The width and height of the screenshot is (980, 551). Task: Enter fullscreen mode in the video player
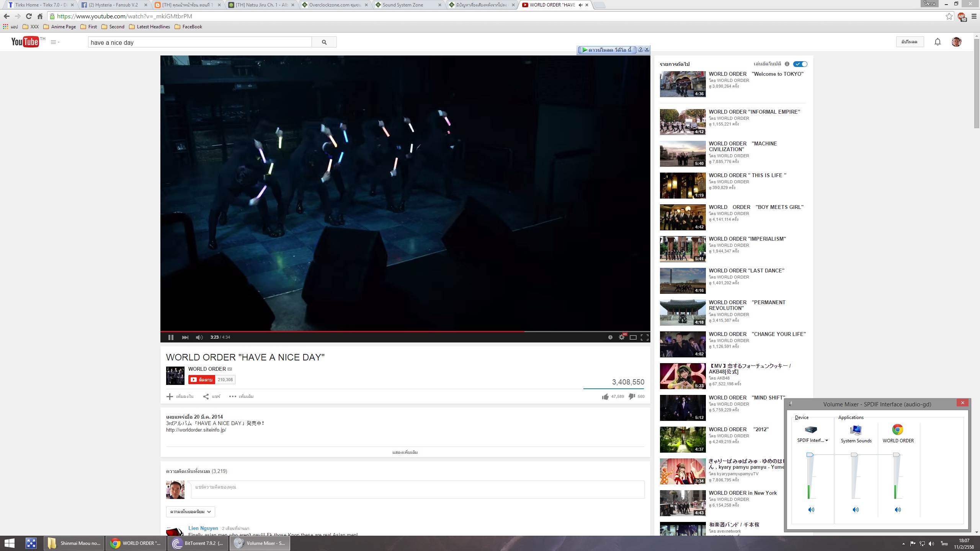645,337
